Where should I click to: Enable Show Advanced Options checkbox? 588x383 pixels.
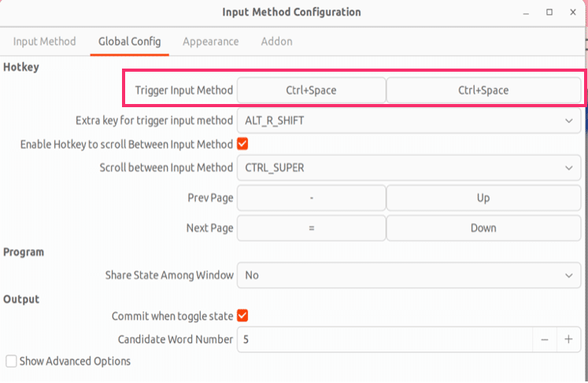pos(11,361)
